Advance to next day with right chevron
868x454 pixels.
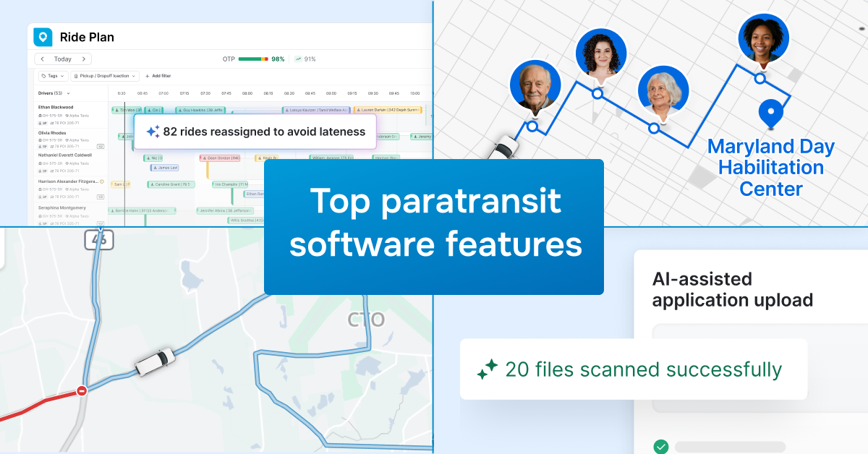[83, 59]
